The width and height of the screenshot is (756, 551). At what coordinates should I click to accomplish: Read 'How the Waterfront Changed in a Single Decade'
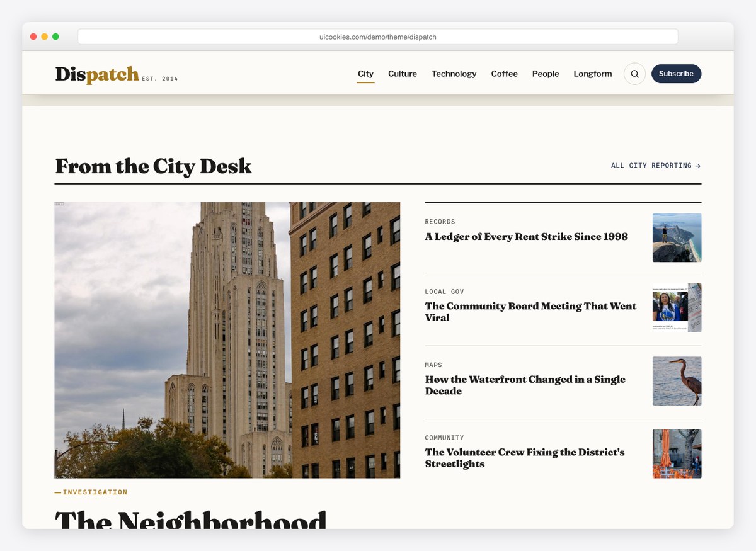[x=525, y=385]
